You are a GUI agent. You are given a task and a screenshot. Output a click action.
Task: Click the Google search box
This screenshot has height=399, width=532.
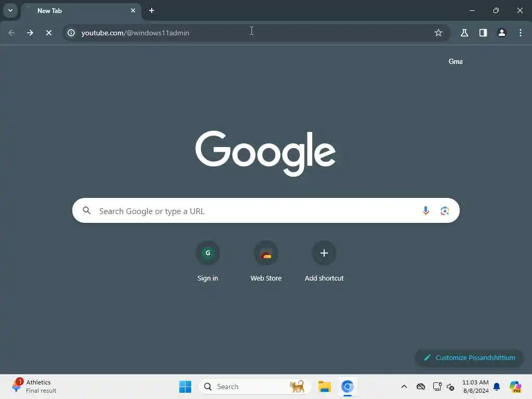pyautogui.click(x=265, y=211)
